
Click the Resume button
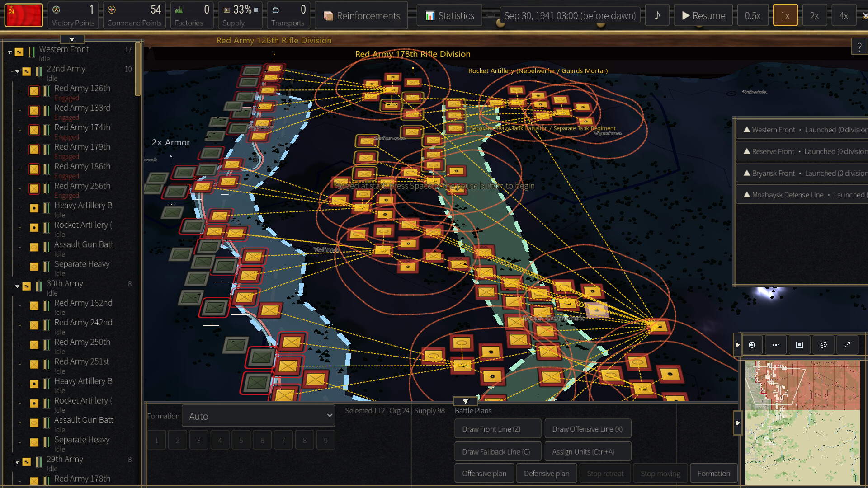pyautogui.click(x=703, y=15)
